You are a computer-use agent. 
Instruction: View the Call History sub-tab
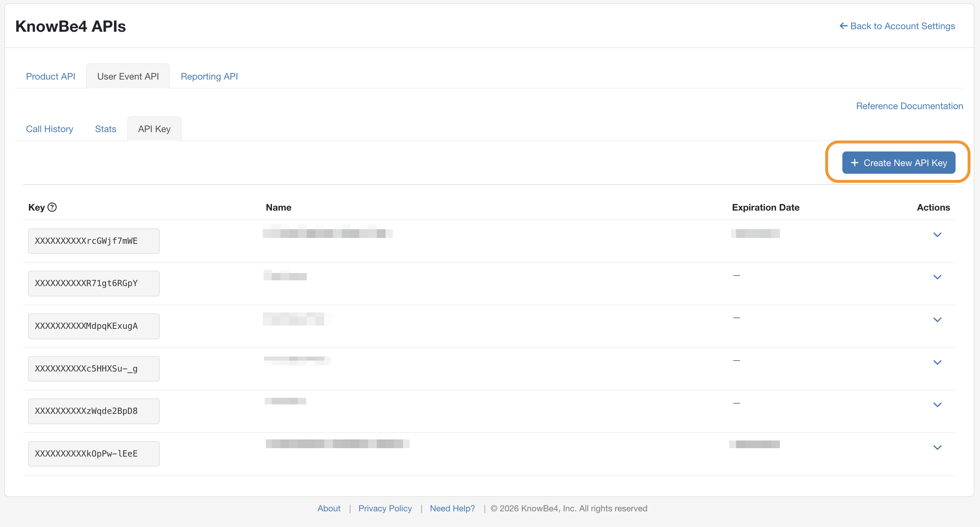[x=49, y=129]
